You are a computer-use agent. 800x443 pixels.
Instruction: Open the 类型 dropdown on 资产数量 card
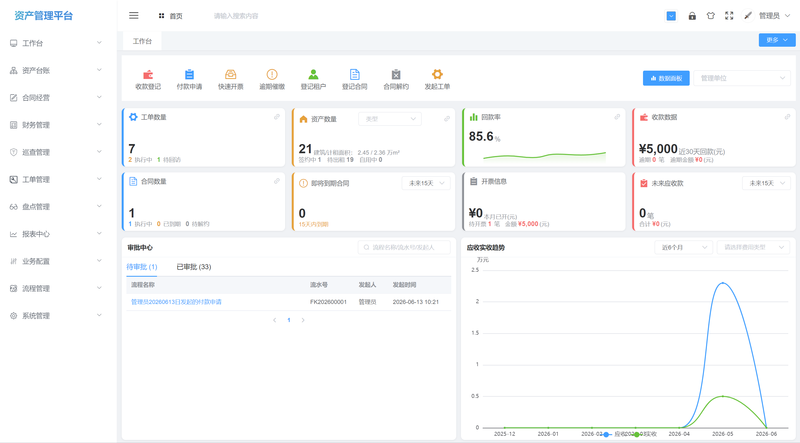click(x=390, y=119)
